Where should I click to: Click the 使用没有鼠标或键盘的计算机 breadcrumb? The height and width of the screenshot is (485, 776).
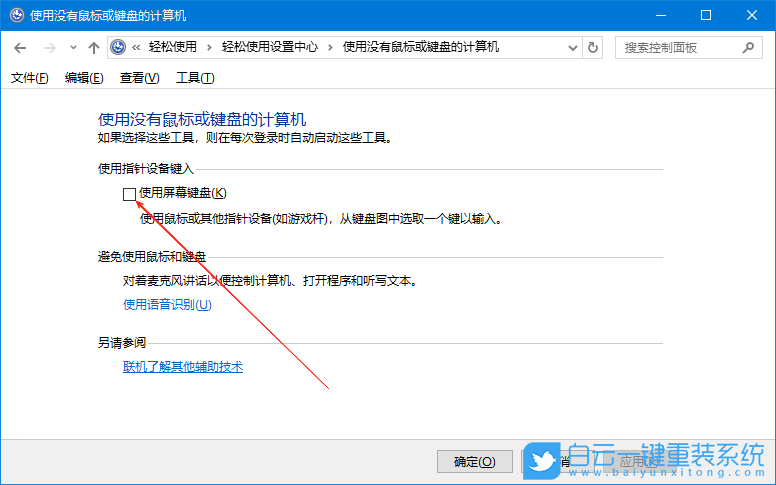coord(421,47)
